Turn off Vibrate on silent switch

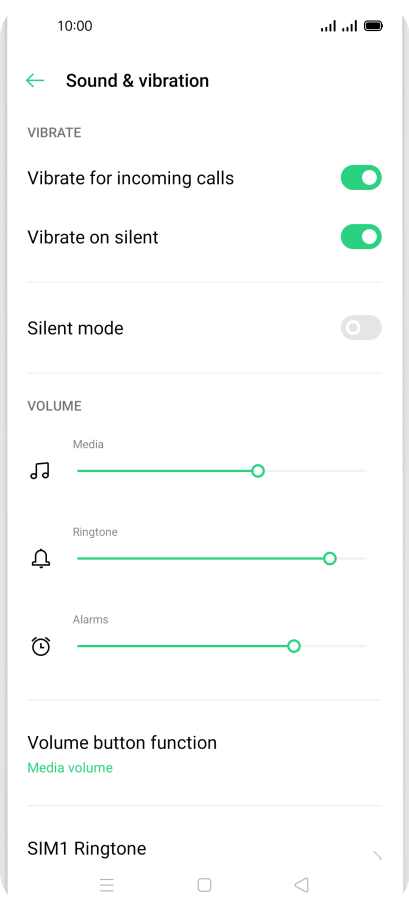[361, 237]
